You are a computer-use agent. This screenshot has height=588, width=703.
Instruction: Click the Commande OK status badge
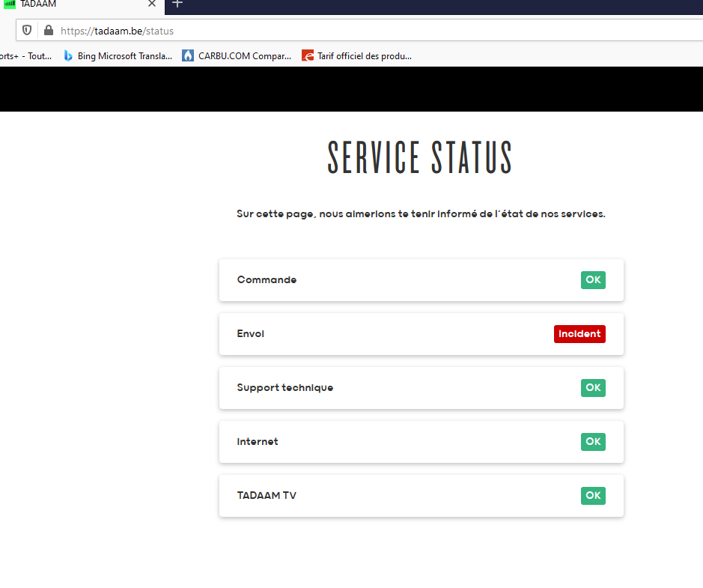[593, 280]
